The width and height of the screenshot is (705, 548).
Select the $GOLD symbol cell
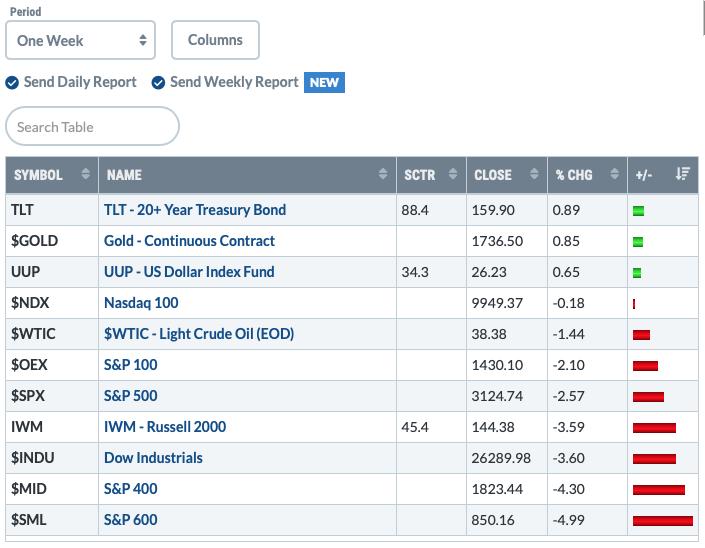click(x=52, y=241)
